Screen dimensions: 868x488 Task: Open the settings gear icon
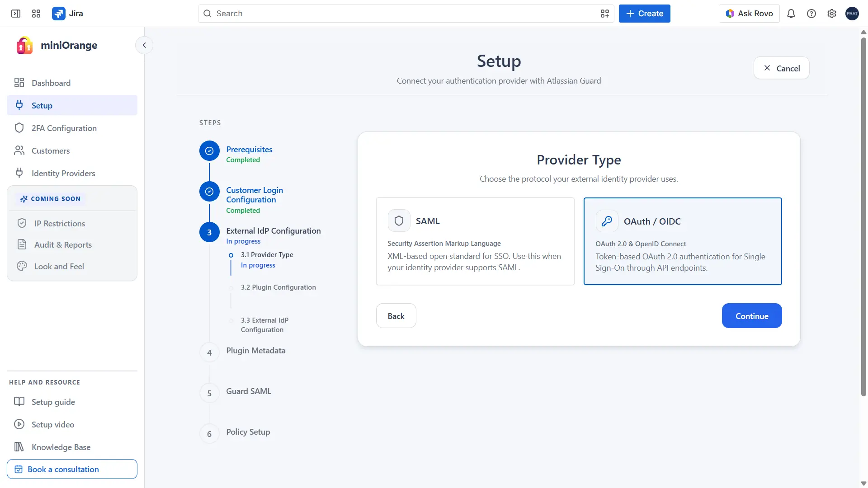tap(832, 14)
